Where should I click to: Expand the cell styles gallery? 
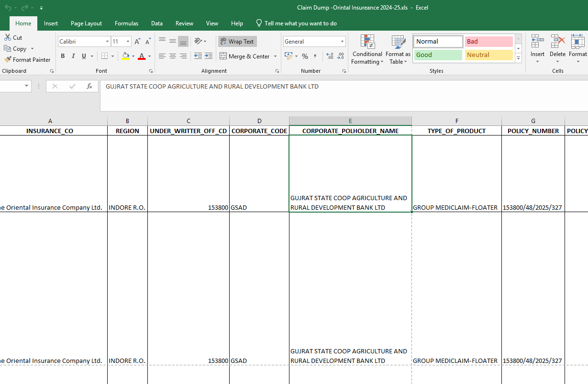click(518, 58)
